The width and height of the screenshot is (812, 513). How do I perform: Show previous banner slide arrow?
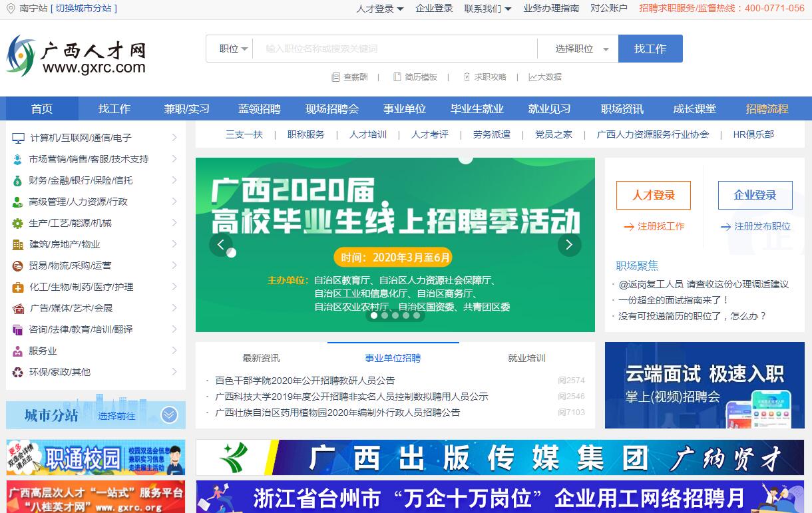pos(221,245)
